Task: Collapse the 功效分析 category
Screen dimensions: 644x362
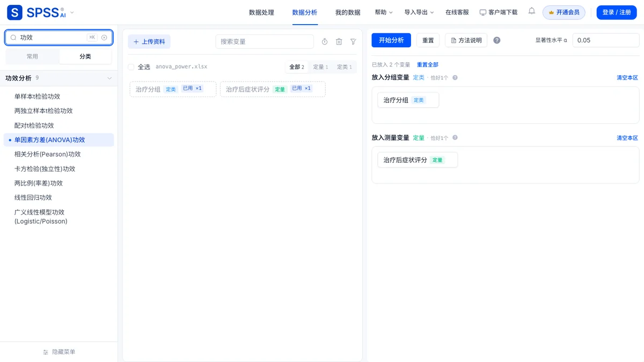Action: point(58,78)
